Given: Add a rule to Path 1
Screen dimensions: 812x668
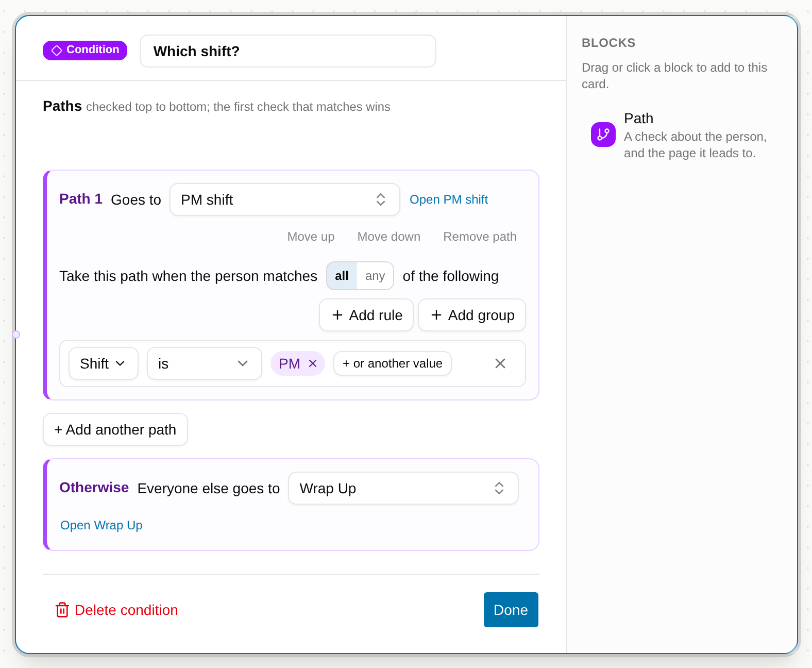Looking at the screenshot, I should tap(366, 315).
